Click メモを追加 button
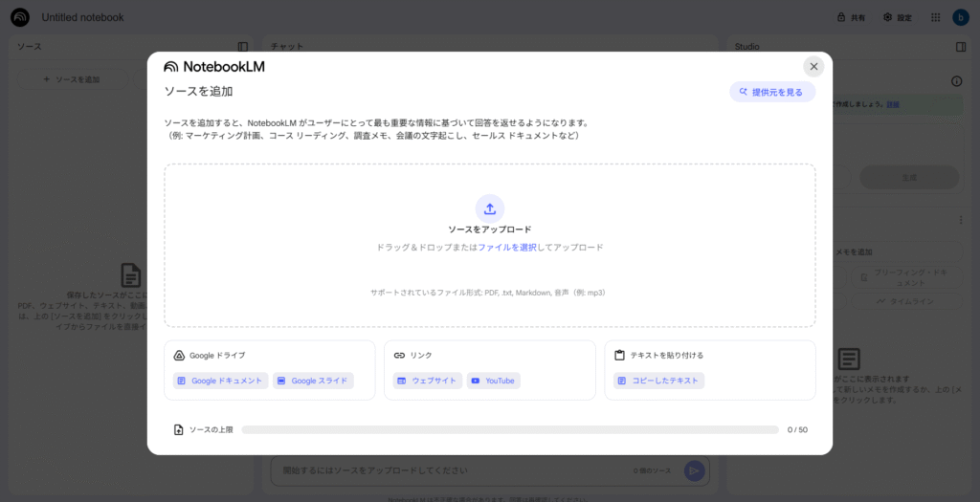 click(897, 251)
